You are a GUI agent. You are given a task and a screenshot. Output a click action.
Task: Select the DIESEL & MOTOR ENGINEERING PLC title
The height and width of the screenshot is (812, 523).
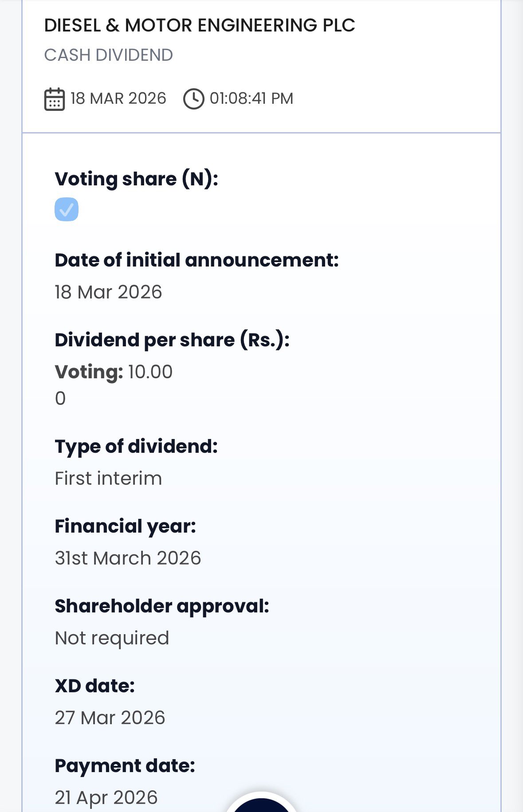200,25
